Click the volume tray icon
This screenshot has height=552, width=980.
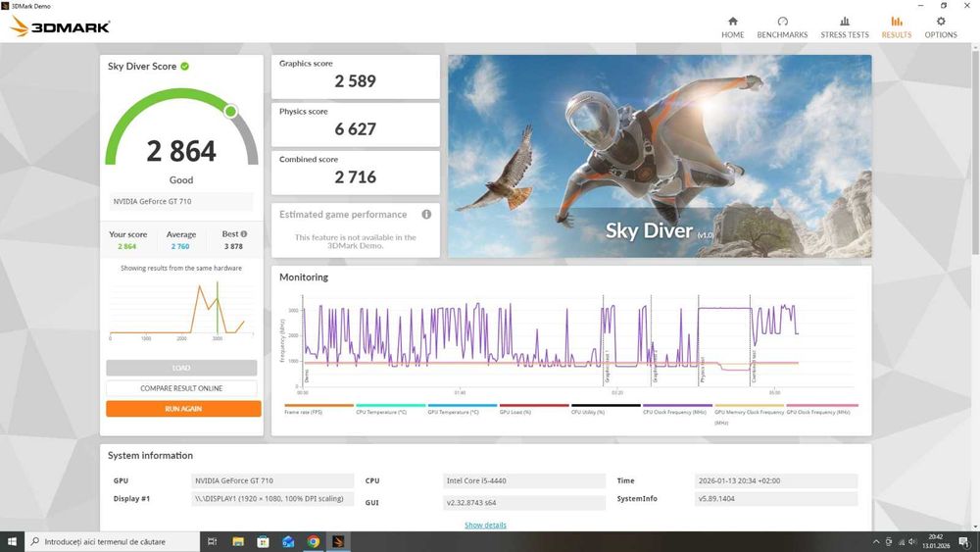point(911,542)
